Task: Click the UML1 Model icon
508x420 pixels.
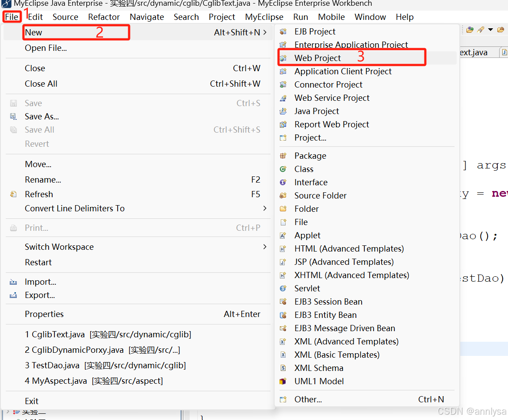Action: point(283,382)
